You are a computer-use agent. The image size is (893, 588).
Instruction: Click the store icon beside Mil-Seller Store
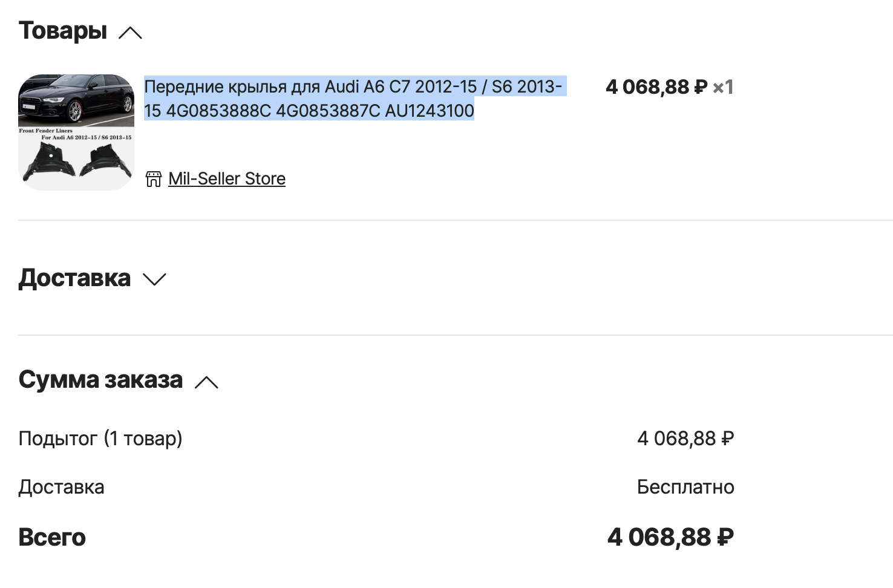click(x=154, y=179)
